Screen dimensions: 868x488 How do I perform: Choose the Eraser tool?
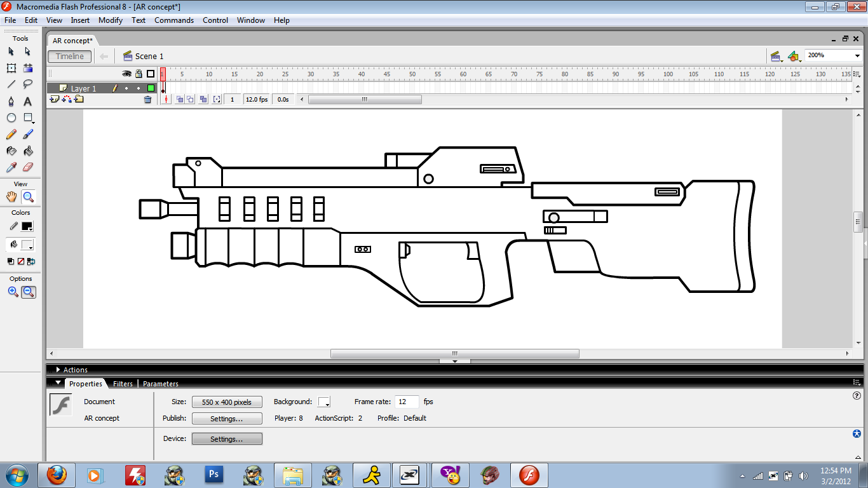pyautogui.click(x=28, y=168)
